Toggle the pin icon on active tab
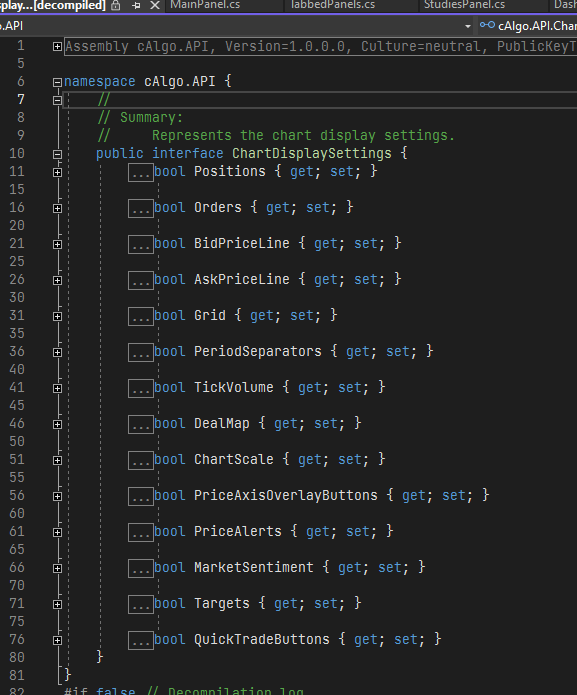Screen dimensions: 577x695 (136, 5)
